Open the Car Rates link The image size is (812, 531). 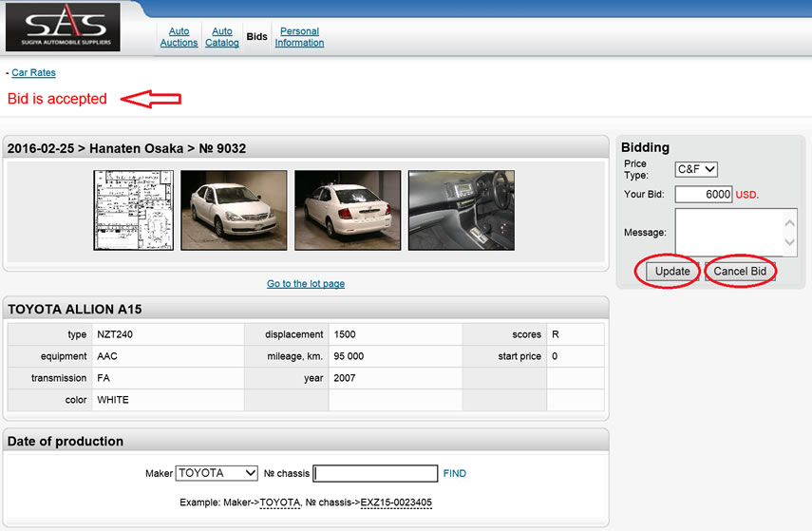click(x=33, y=73)
